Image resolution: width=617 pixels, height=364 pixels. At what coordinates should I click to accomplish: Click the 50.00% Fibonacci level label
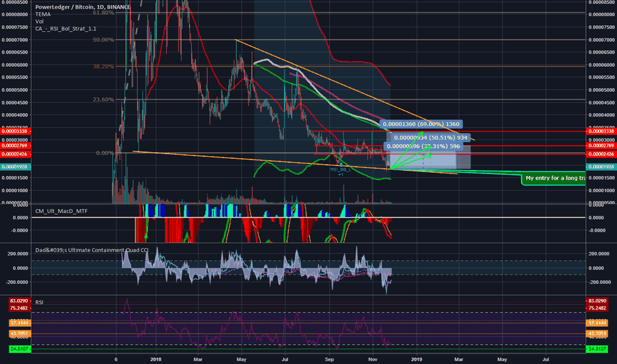point(103,40)
